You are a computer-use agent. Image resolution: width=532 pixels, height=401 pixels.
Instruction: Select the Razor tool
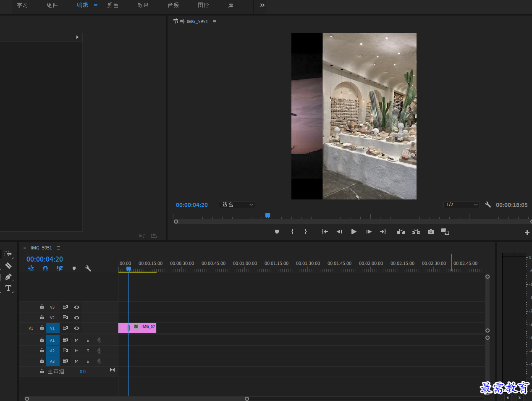[8, 265]
